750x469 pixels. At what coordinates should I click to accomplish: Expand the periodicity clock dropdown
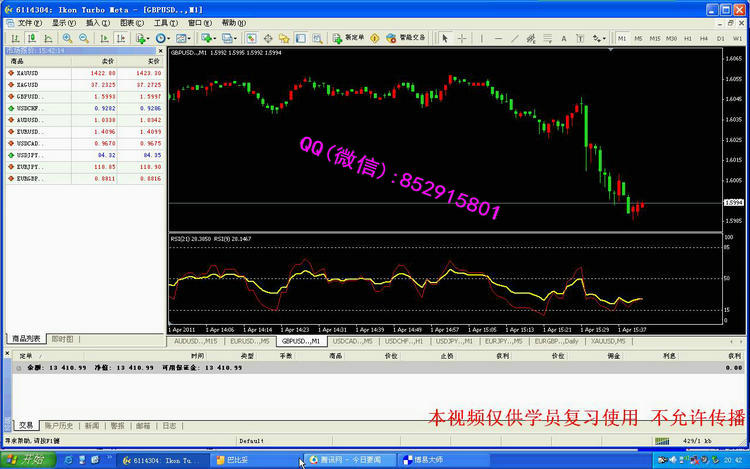pyautogui.click(x=164, y=38)
